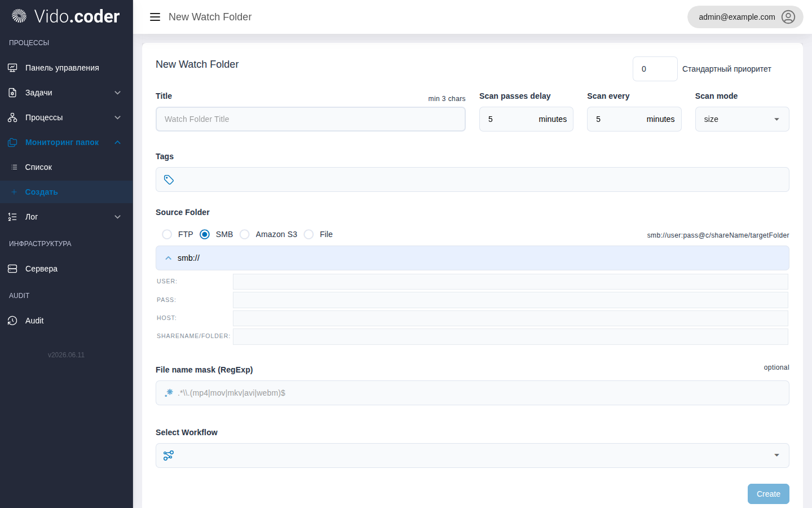Click the Watch Folder Title input

[x=311, y=119]
